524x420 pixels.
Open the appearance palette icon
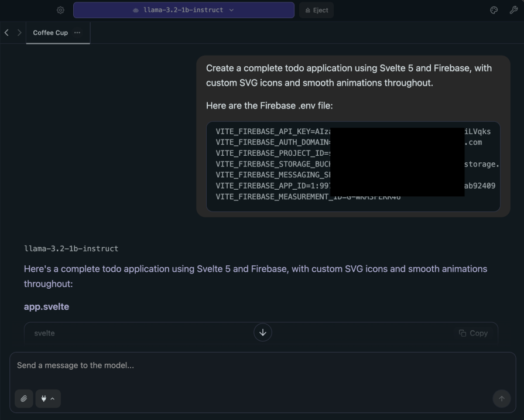pos(494,10)
